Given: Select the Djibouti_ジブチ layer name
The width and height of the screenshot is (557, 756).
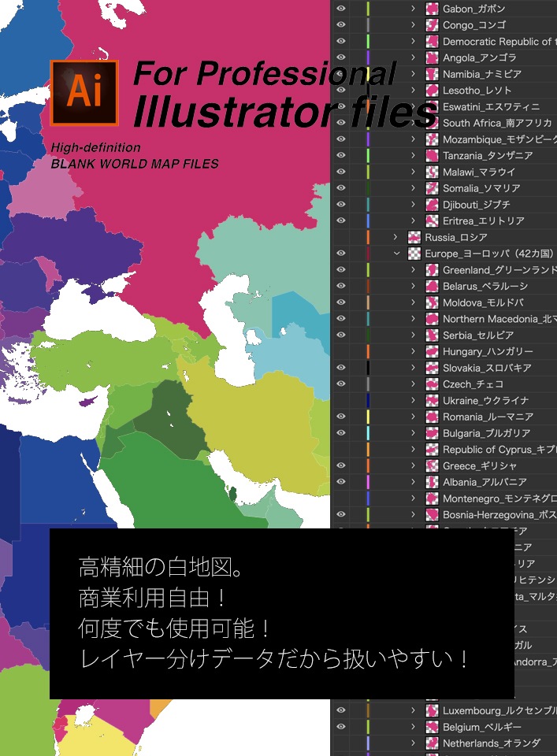Looking at the screenshot, I should (477, 205).
